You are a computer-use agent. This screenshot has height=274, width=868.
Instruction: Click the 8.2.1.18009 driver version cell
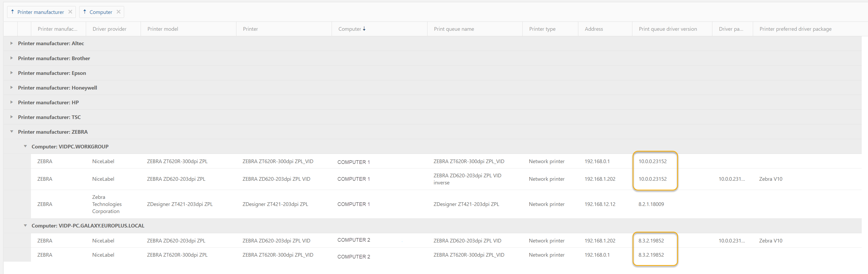(651, 204)
